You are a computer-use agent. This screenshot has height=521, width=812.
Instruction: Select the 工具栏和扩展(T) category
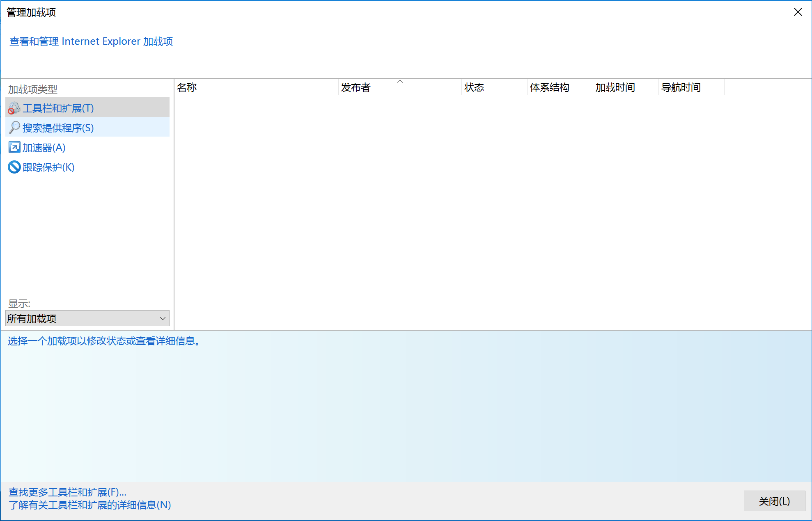point(58,108)
